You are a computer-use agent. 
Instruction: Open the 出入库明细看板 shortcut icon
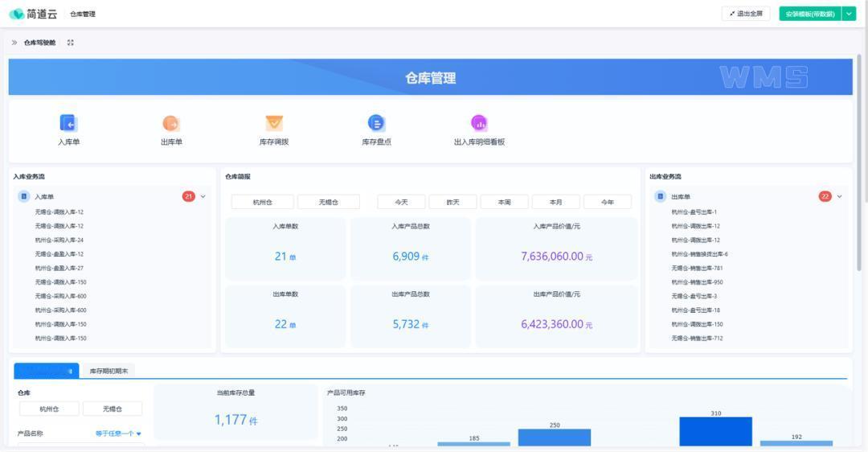(479, 122)
